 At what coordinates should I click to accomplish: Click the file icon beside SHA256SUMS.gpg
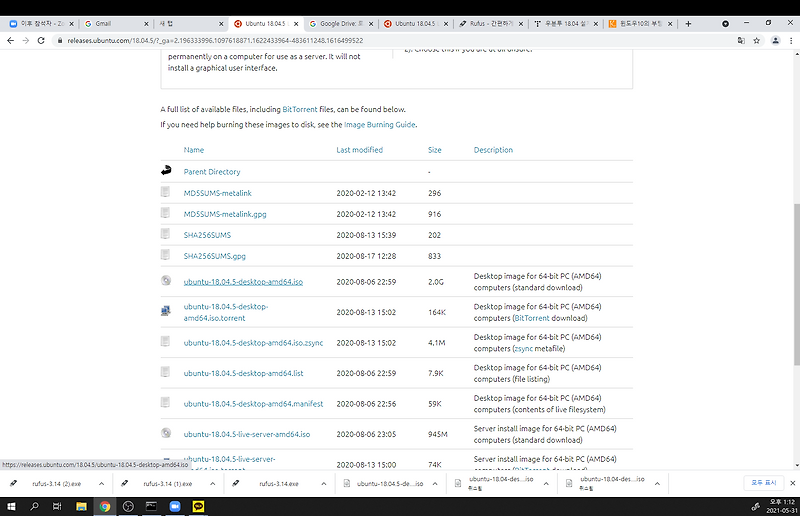[165, 254]
